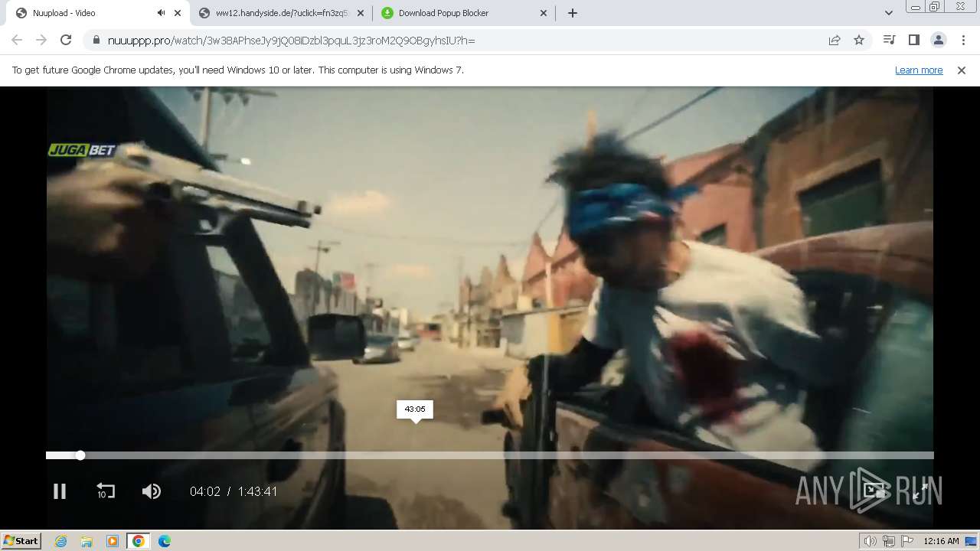Show the clock at 12:16 AM
Screen dimensions: 980x551
point(941,541)
